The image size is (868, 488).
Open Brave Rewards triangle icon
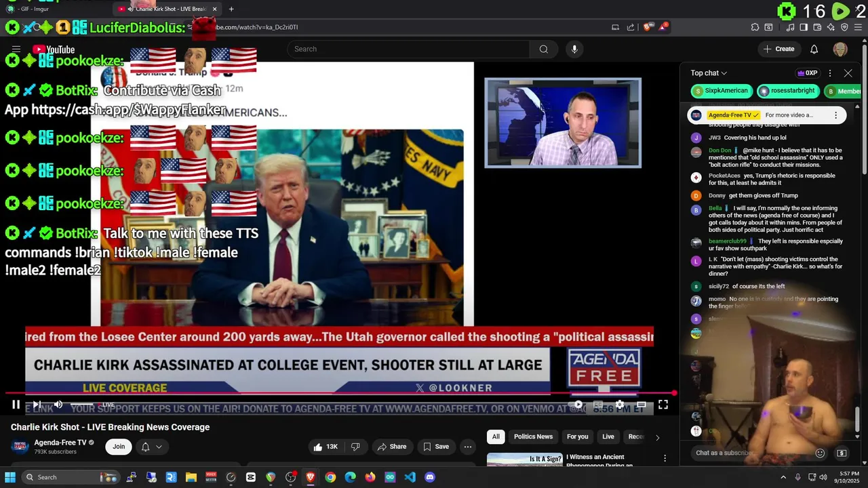coord(663,27)
